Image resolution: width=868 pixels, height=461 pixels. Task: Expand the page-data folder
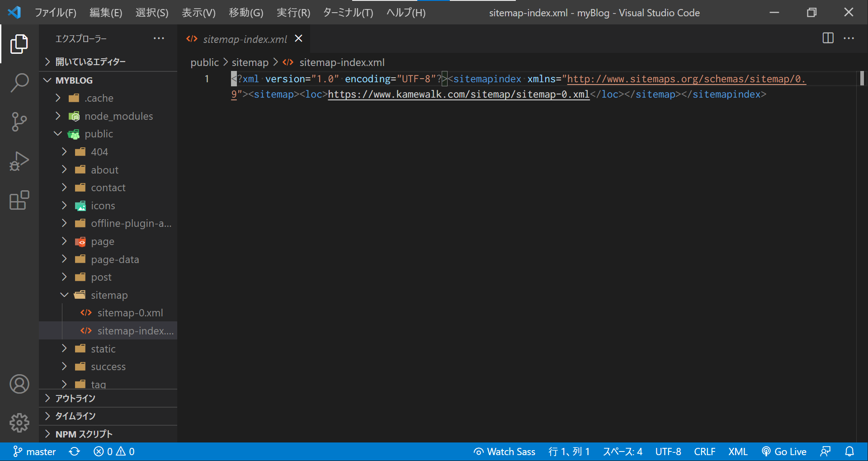(108, 259)
